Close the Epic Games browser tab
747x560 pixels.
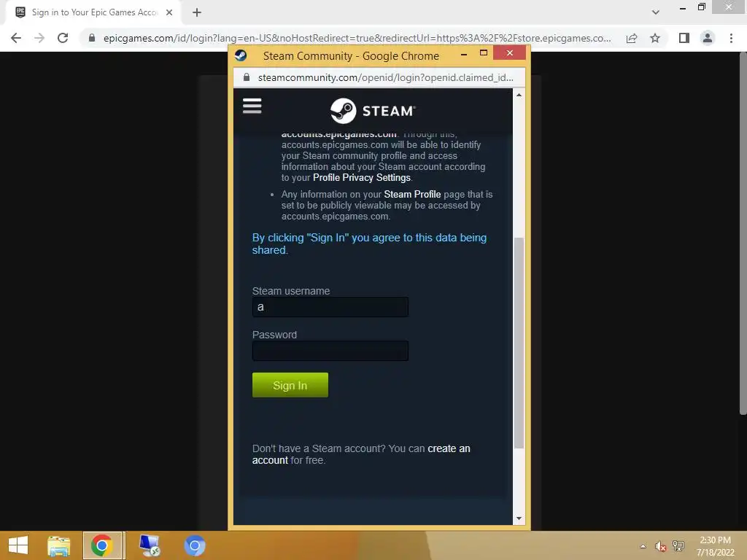[x=169, y=12]
